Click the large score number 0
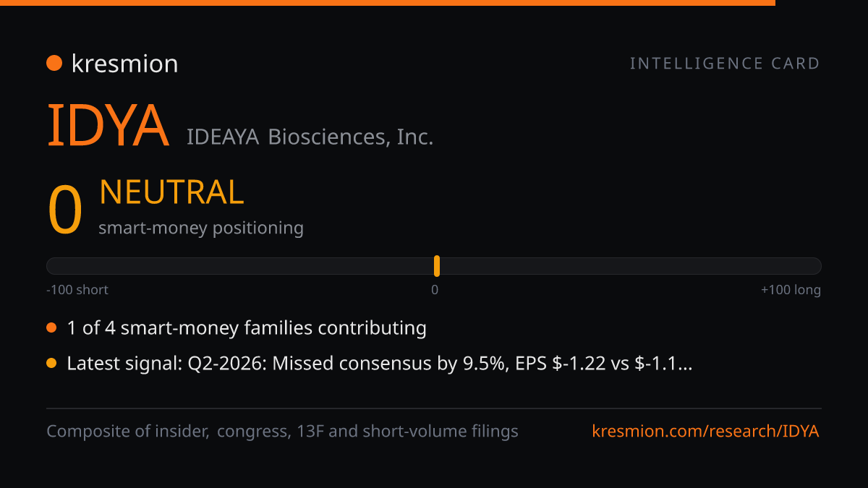This screenshot has width=868, height=488. [x=65, y=210]
